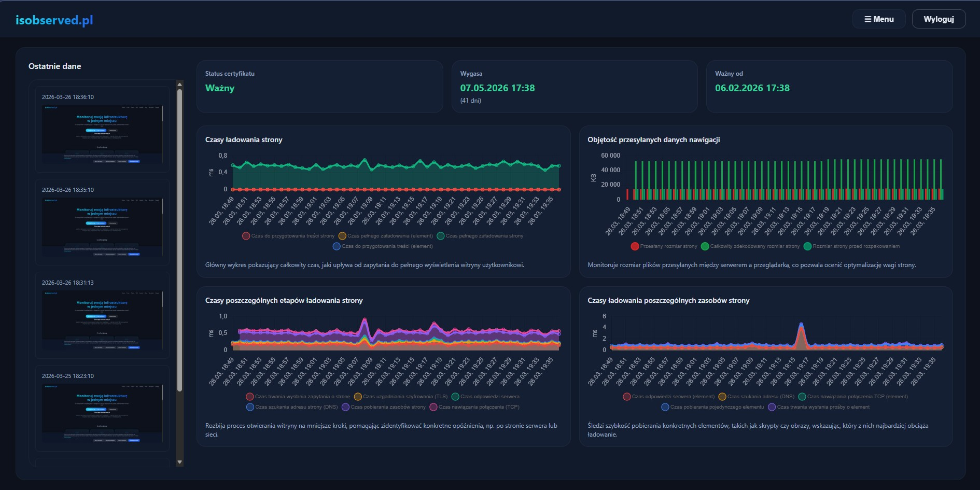Click scrollbar down arrow in Ostatnie dane list
This screenshot has width=980, height=490.
180,462
